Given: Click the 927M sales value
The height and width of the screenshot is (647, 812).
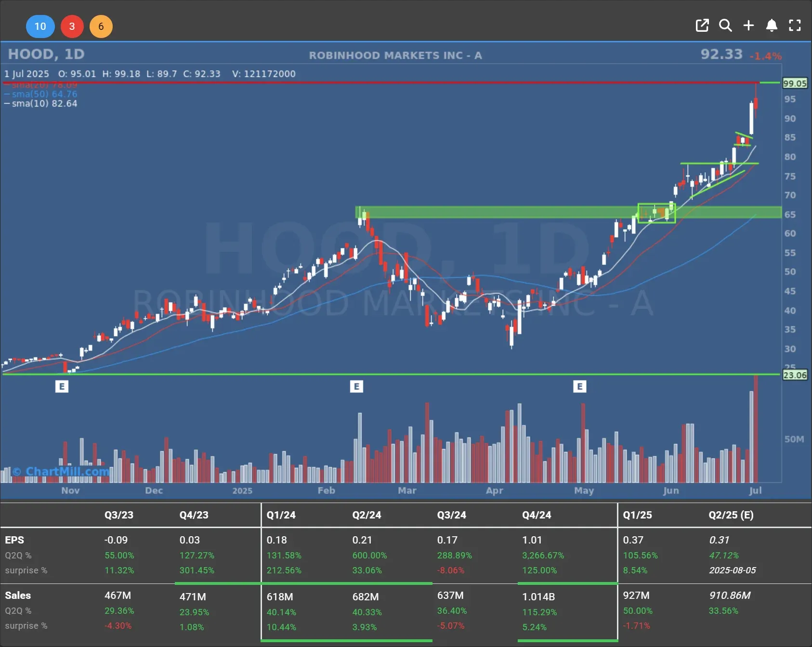Looking at the screenshot, I should (636, 595).
